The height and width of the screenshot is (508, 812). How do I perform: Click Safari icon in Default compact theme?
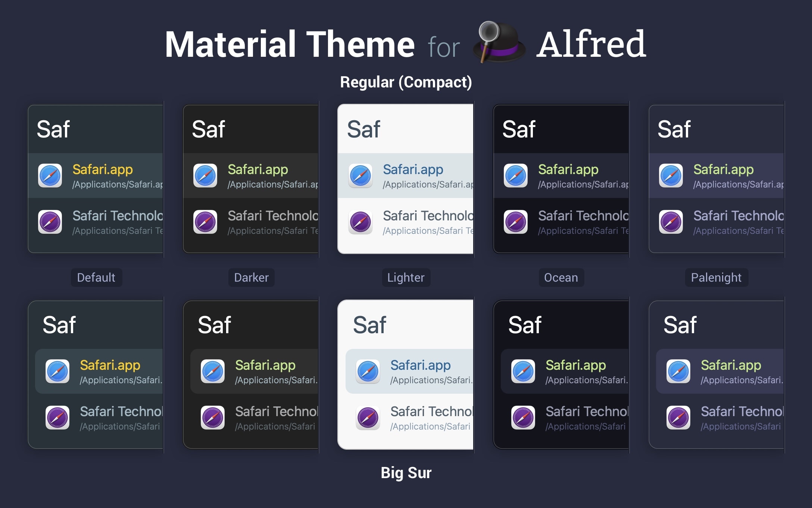click(50, 176)
